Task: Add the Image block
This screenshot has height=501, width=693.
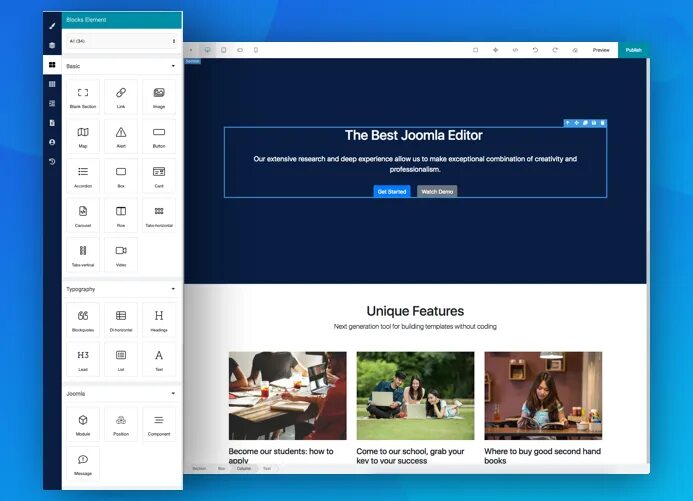Action: [x=159, y=97]
